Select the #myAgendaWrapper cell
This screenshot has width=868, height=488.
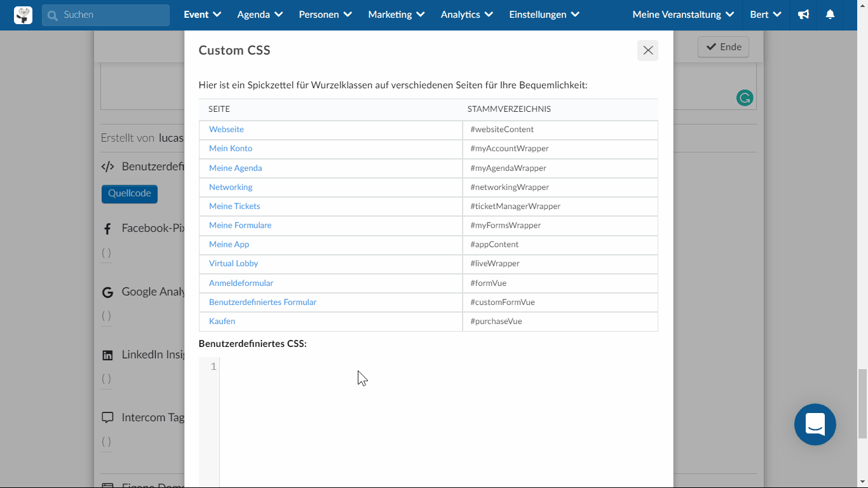pyautogui.click(x=560, y=168)
